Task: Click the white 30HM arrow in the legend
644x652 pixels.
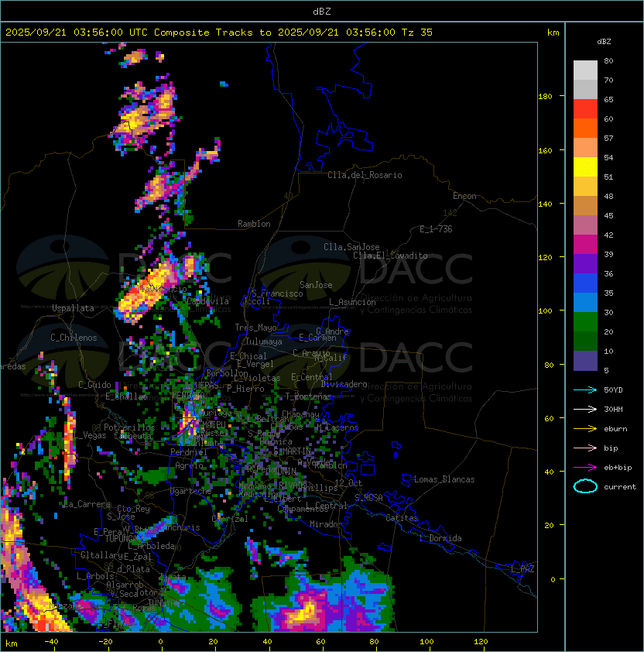Action: (x=585, y=409)
